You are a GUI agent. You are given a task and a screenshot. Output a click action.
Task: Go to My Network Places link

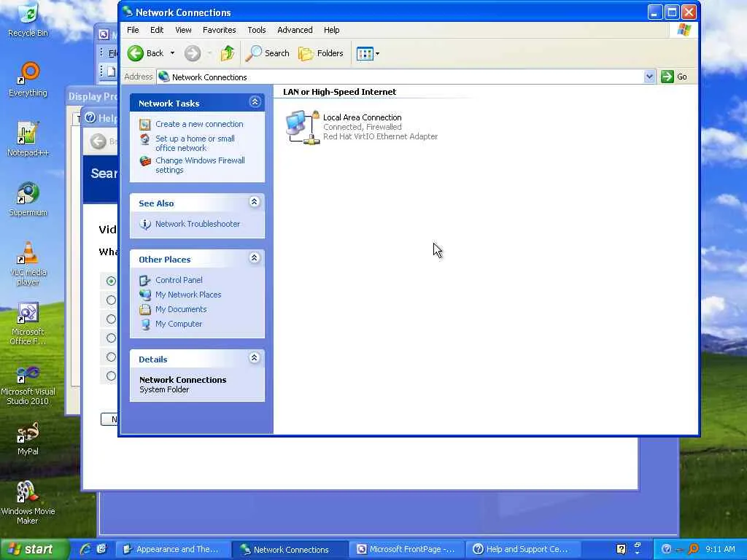(x=188, y=295)
